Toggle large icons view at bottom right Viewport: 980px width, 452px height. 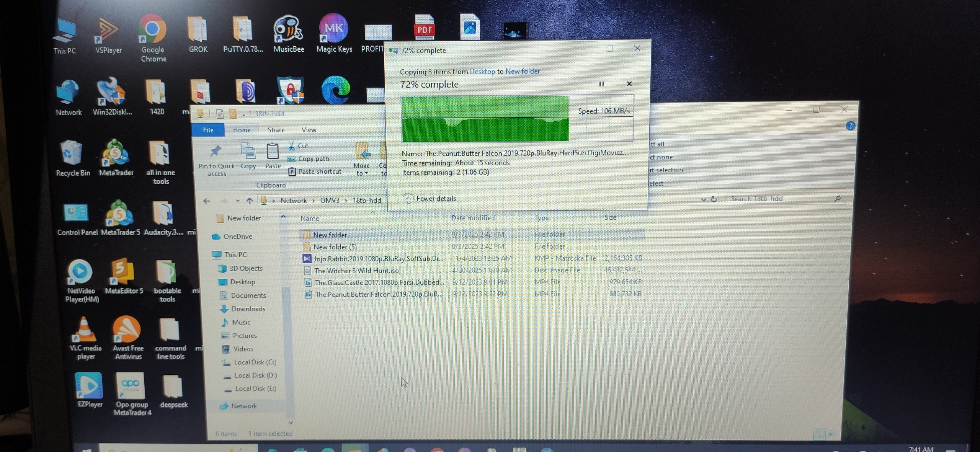tap(832, 434)
